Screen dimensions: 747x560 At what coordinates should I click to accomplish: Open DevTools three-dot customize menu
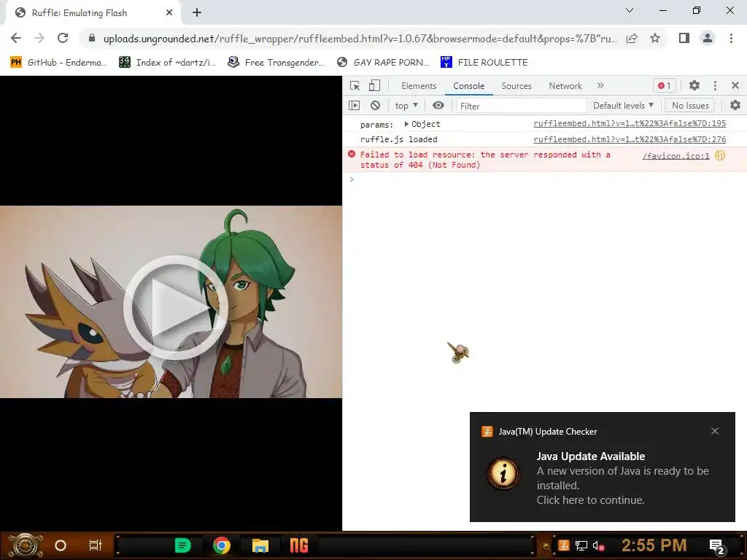coord(715,86)
